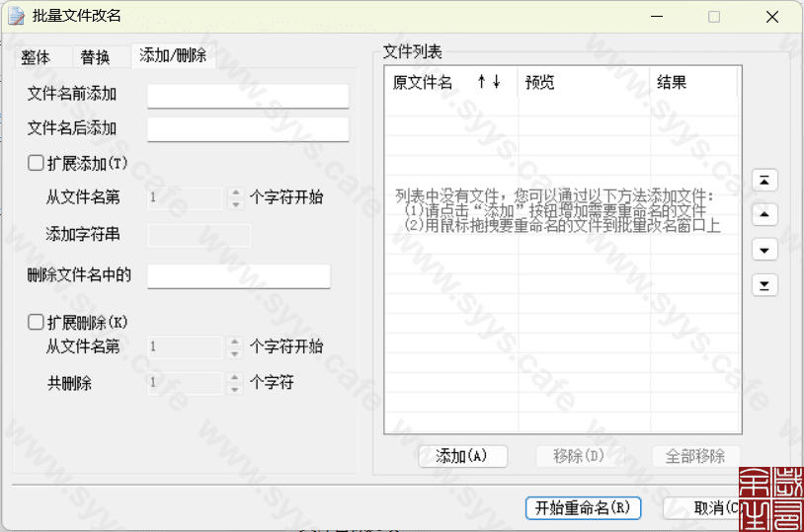Image resolution: width=804 pixels, height=532 pixels.
Task: Decrease 扩展删除 start character spinner
Action: [234, 353]
